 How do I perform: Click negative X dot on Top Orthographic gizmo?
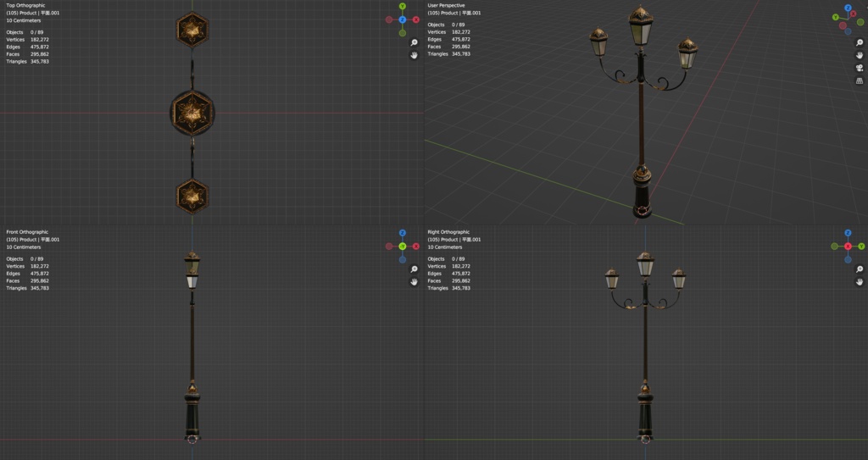pos(389,20)
